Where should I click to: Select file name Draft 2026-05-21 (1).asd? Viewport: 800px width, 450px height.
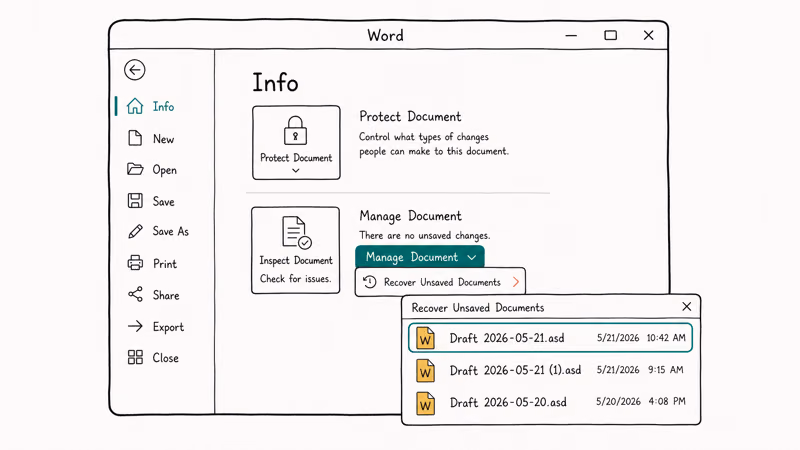click(x=515, y=370)
